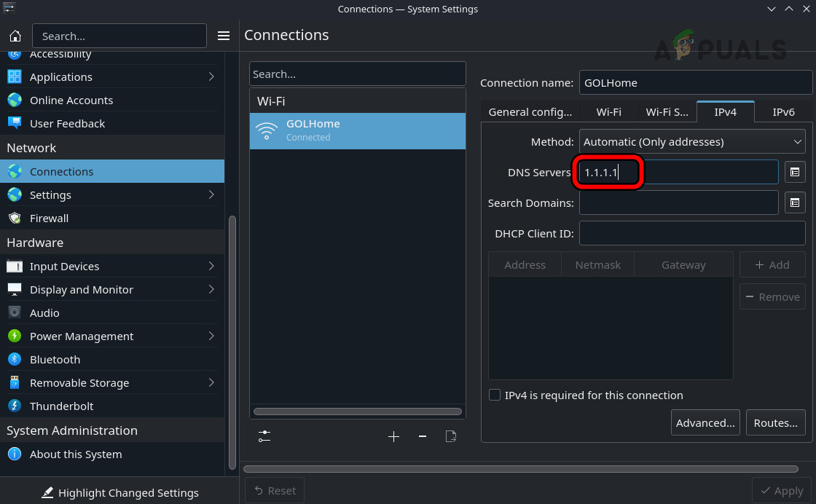Click the Firewall shield icon
Image resolution: width=816 pixels, height=504 pixels.
coord(15,218)
